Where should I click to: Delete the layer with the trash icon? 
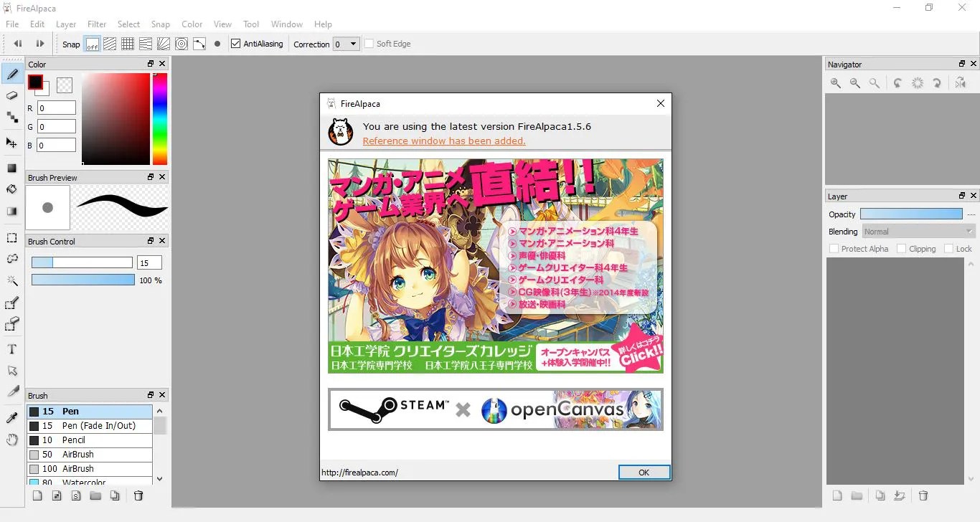click(x=923, y=495)
